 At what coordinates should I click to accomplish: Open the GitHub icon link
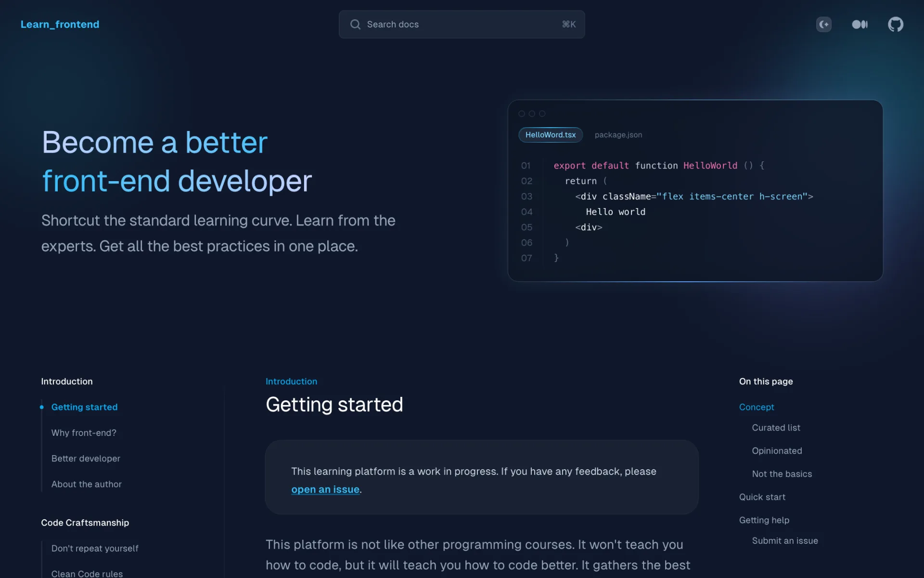click(896, 25)
